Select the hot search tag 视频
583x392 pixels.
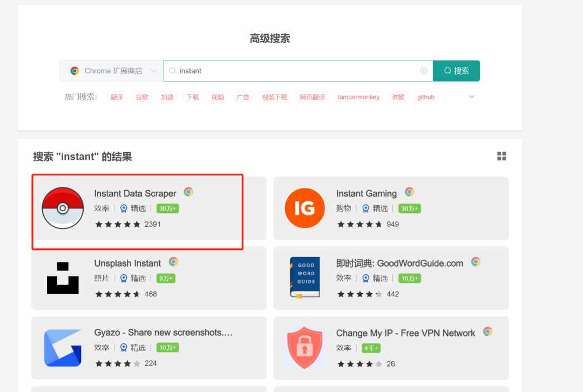218,97
